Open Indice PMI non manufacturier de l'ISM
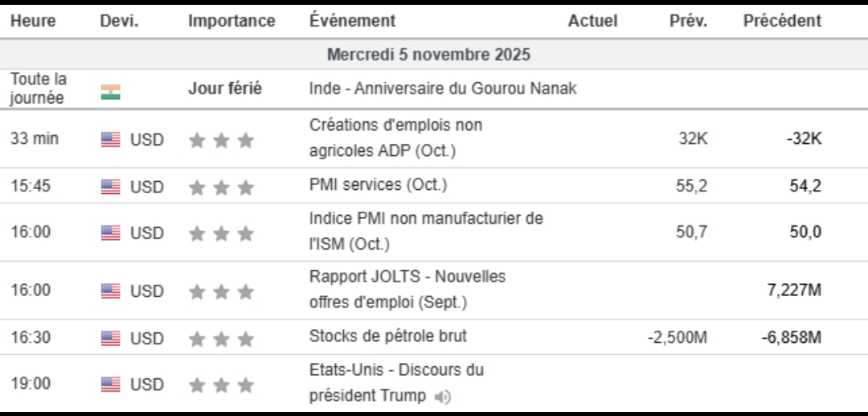 coord(426,230)
